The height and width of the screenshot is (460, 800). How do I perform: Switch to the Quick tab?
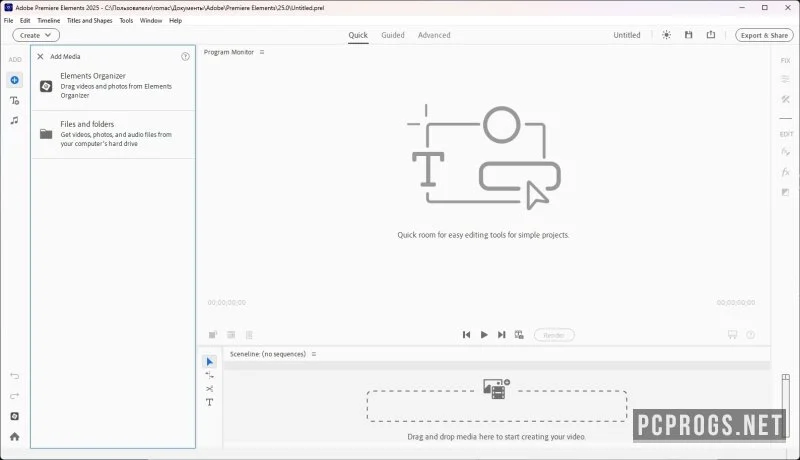click(x=358, y=35)
